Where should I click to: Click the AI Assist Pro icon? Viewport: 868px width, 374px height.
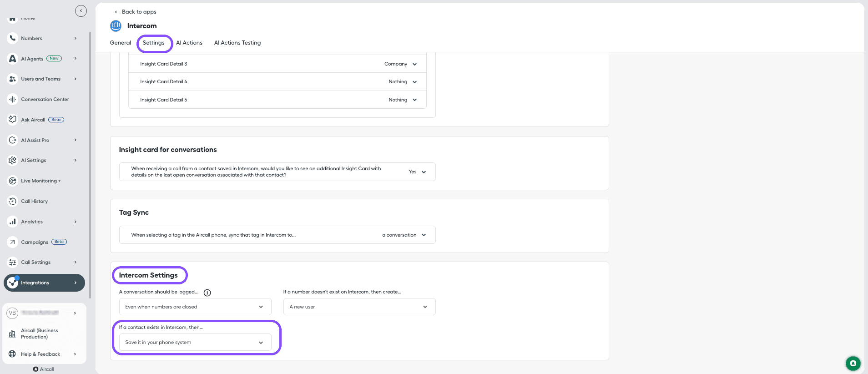pyautogui.click(x=13, y=140)
